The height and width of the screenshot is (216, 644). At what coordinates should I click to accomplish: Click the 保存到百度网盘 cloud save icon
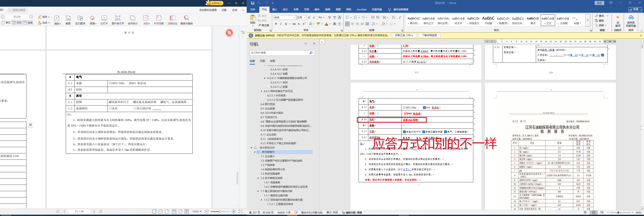point(631,20)
